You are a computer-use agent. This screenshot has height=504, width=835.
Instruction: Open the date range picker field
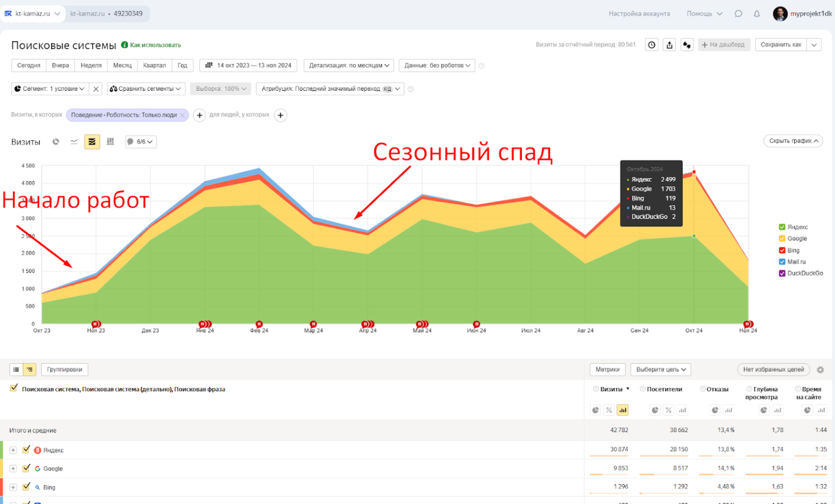click(248, 65)
